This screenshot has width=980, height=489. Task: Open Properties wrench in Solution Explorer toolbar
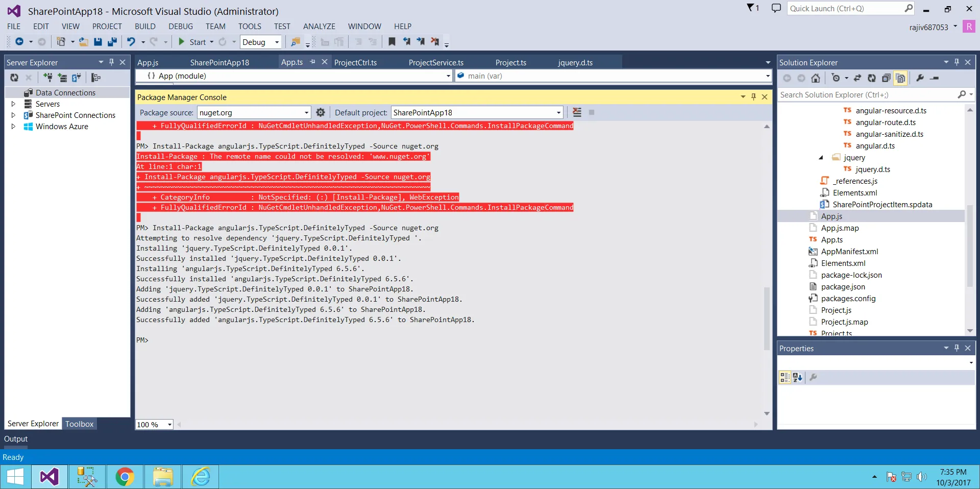coord(920,78)
